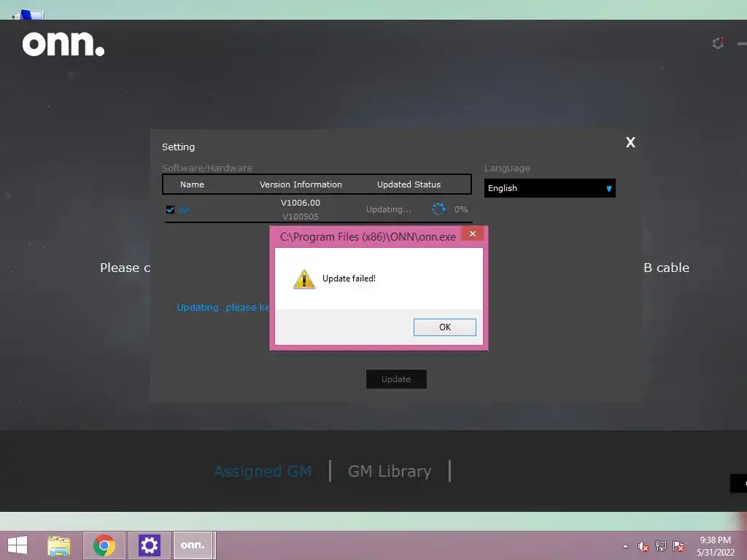The height and width of the screenshot is (560, 747).
Task: Click the Update failed! message text
Action: 349,279
